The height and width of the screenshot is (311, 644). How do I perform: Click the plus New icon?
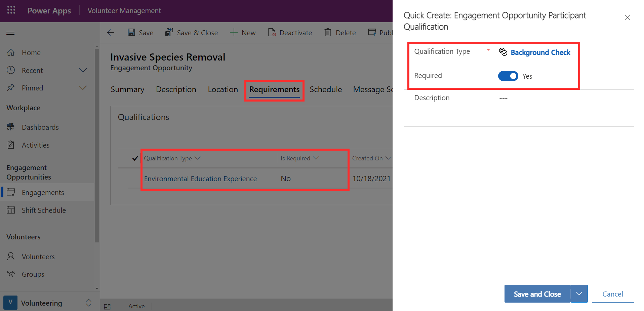click(x=234, y=32)
